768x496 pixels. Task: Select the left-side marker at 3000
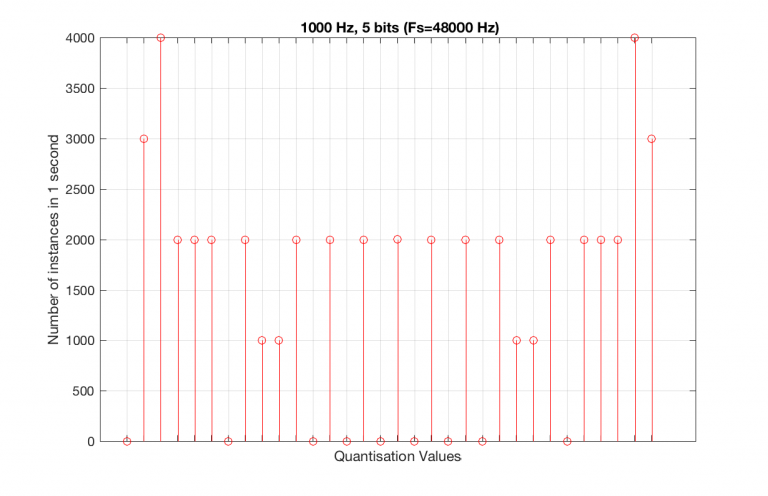[x=144, y=139]
